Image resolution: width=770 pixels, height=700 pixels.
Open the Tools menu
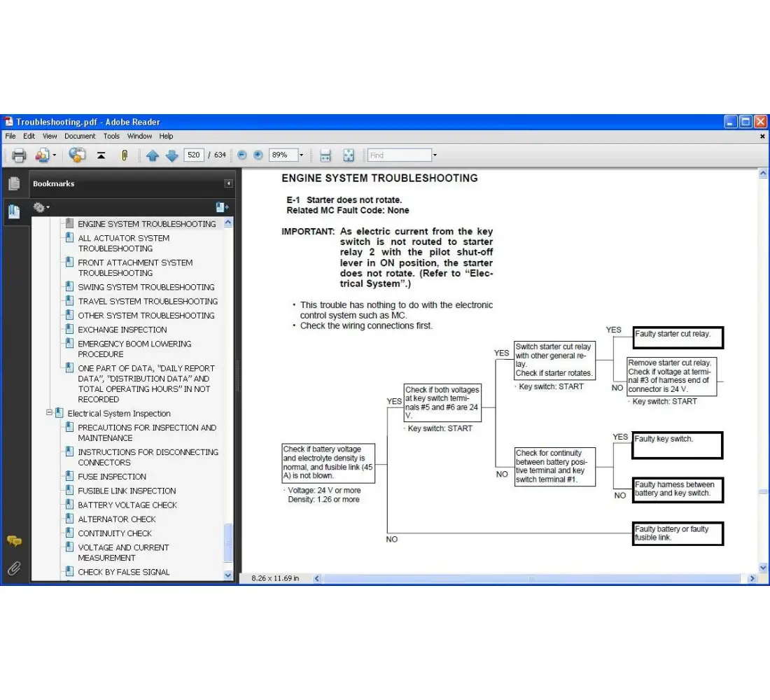coord(111,136)
